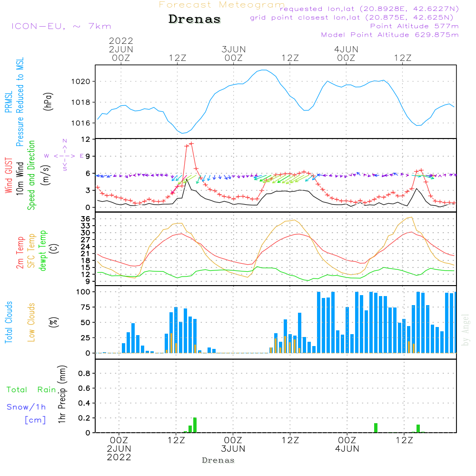
Task: Click the (m/s) wind unit label
Action: 46,176
